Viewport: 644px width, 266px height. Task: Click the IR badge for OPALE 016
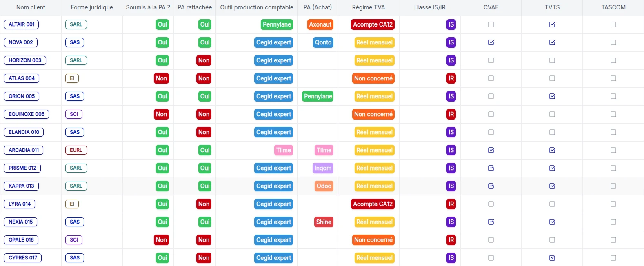tap(451, 240)
